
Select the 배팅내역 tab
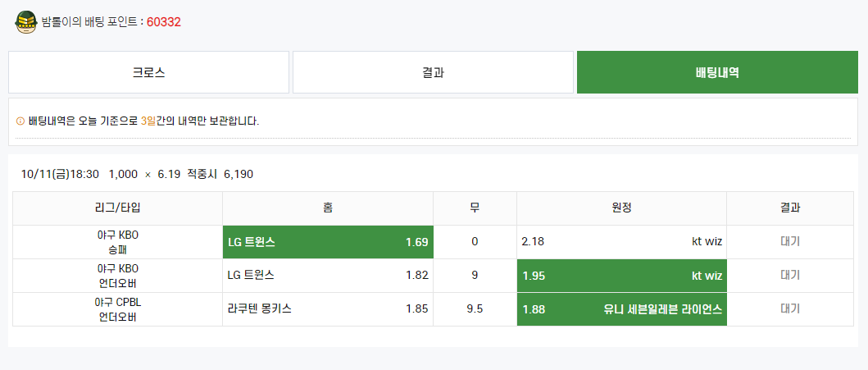717,72
